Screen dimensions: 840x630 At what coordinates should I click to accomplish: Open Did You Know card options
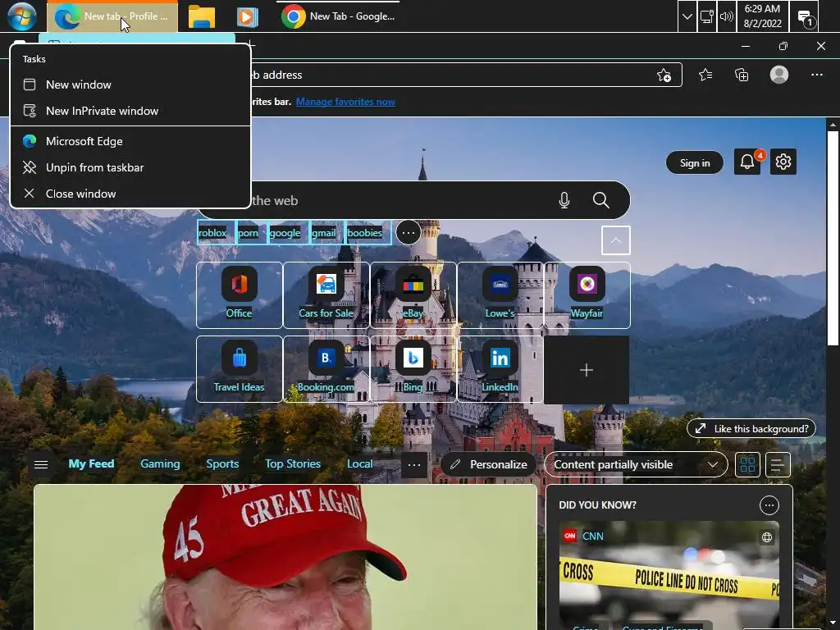click(769, 505)
